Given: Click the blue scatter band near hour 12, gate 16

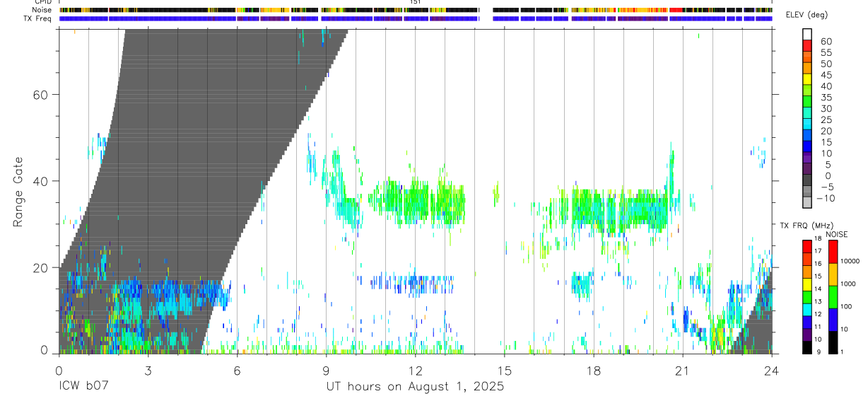Looking at the screenshot, I should pos(412,284).
